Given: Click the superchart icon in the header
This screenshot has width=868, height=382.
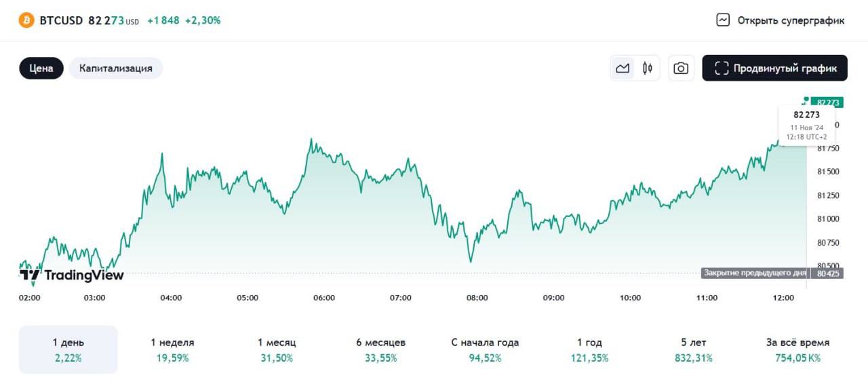Looking at the screenshot, I should (x=723, y=20).
